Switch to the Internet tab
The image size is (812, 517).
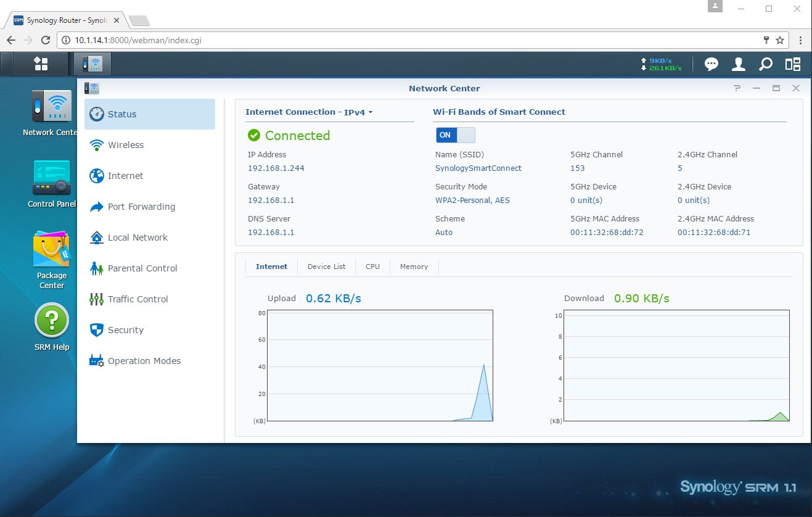pos(271,267)
